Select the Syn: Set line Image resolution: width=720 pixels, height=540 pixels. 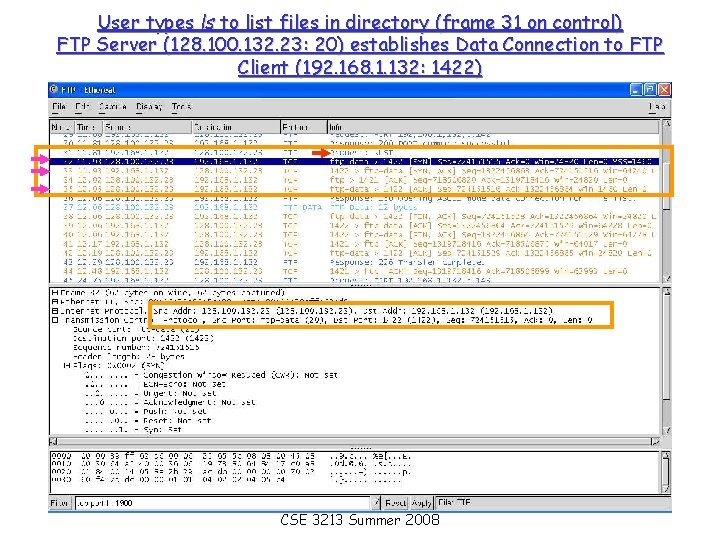click(x=133, y=430)
